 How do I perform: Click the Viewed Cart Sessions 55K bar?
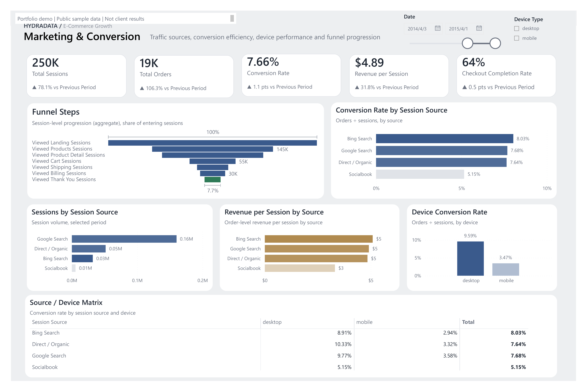212,161
